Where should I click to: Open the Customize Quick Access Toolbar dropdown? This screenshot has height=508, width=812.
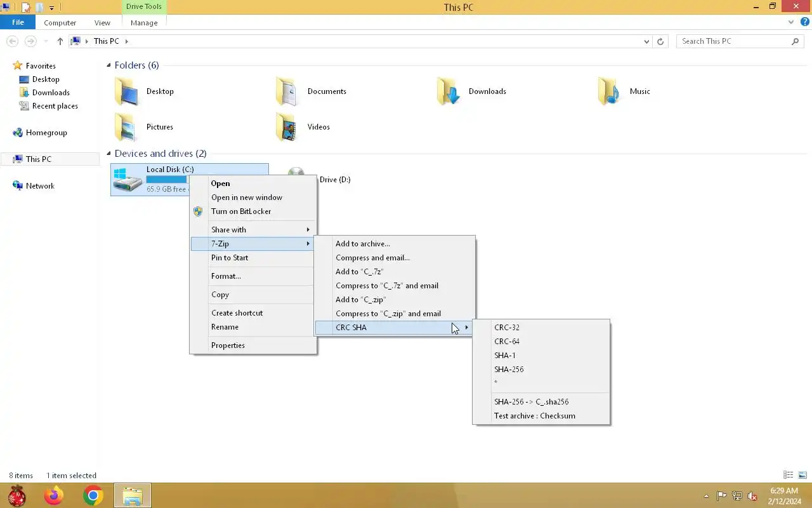52,8
